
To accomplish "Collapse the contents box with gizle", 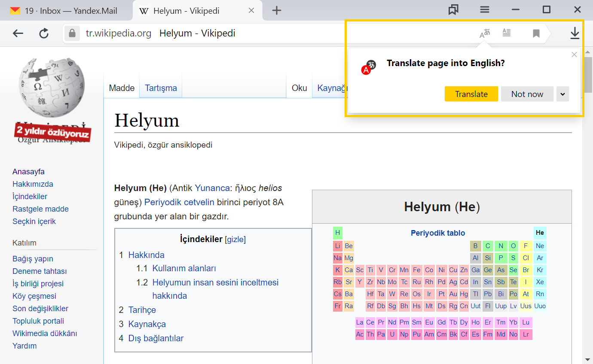I will click(235, 240).
